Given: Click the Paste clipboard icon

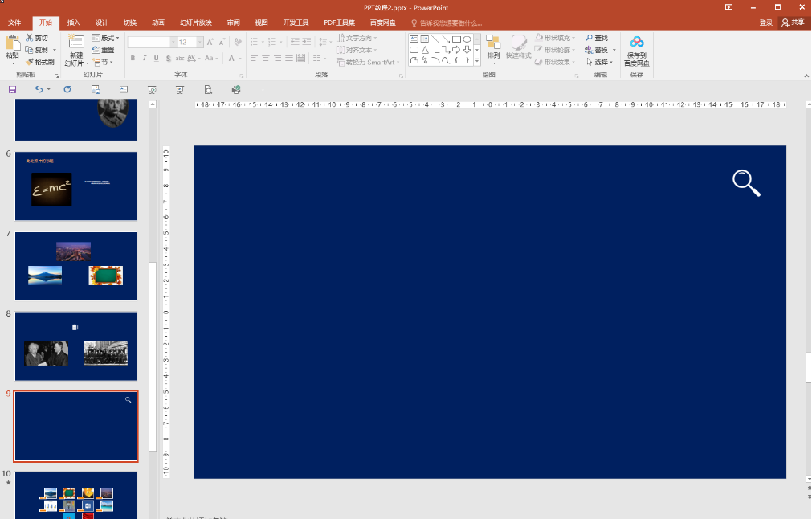Looking at the screenshot, I should click(x=12, y=43).
